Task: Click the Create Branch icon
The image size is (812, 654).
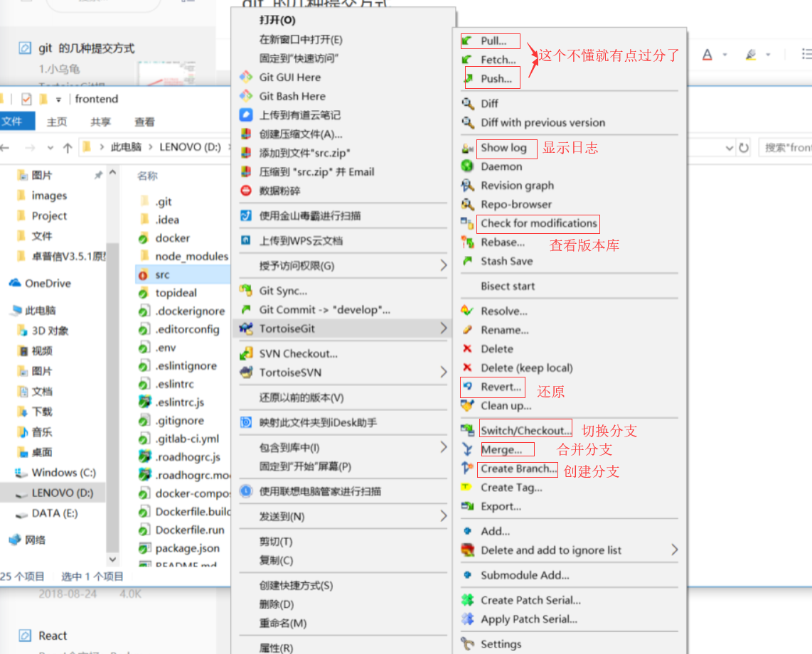Action: coord(468,468)
